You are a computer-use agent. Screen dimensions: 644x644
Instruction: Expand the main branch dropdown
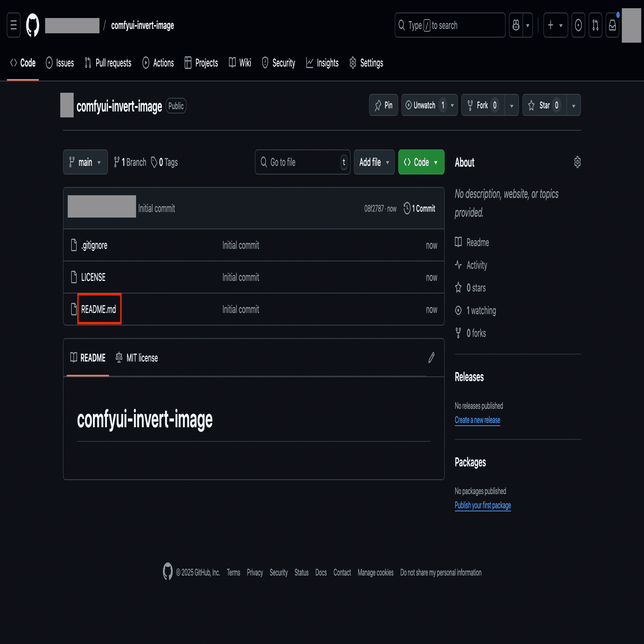85,162
